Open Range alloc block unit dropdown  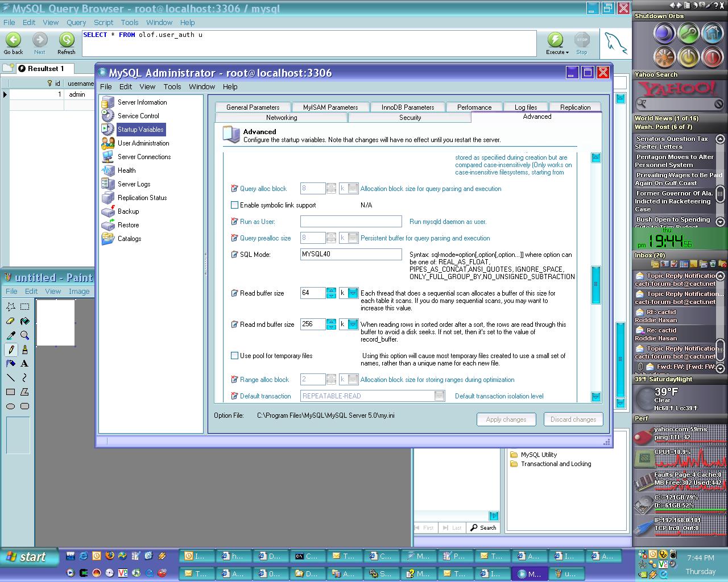point(353,380)
